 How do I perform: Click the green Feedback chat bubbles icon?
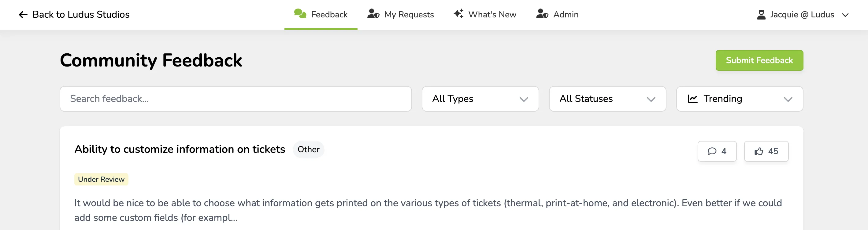(300, 14)
